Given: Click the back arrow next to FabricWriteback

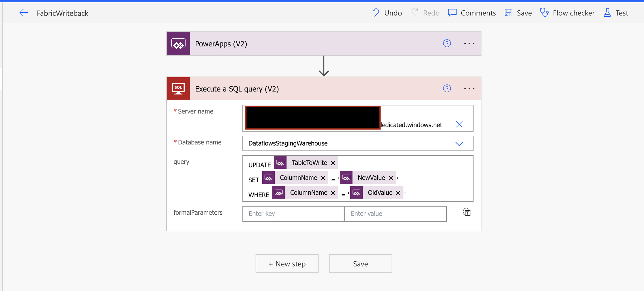Looking at the screenshot, I should pos(24,13).
